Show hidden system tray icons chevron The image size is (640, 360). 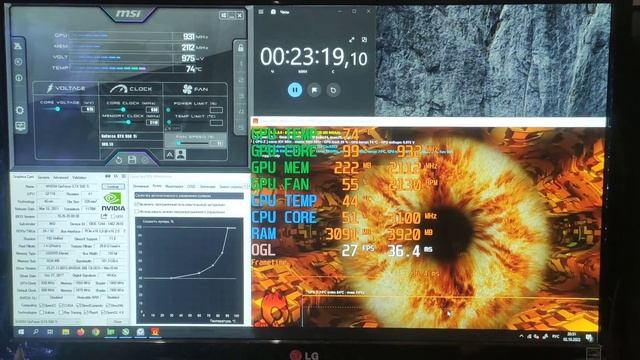point(521,336)
